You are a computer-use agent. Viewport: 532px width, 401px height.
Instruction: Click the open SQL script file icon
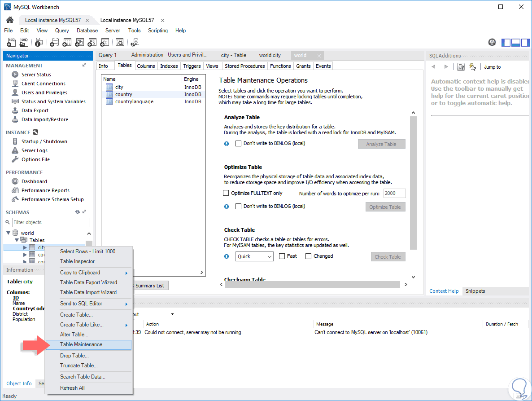point(24,42)
